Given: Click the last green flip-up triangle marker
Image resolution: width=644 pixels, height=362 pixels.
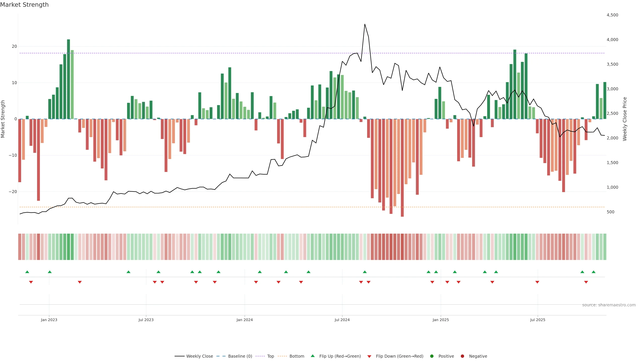Looking at the screenshot, I should 594,272.
